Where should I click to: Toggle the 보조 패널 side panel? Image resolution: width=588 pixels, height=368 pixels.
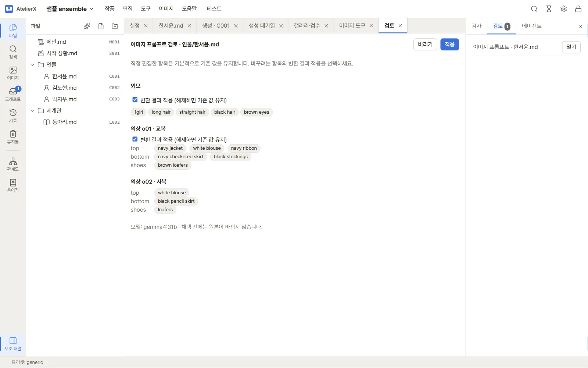tap(13, 344)
